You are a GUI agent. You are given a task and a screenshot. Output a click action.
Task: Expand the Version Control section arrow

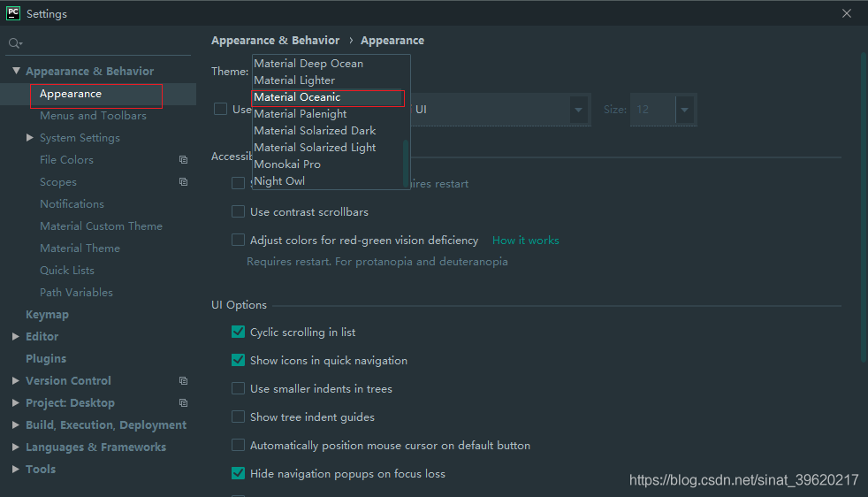coord(16,380)
